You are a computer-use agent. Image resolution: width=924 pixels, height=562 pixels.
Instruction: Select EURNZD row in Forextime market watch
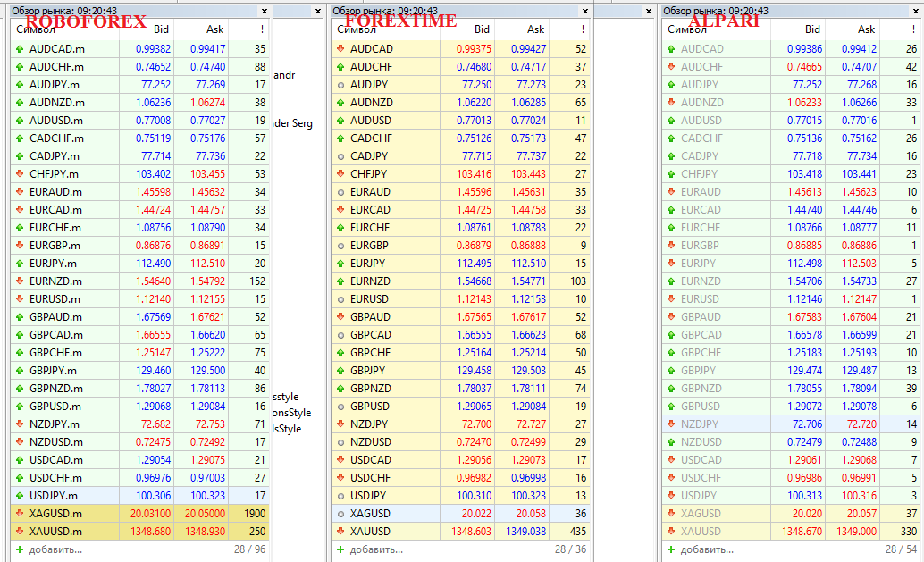[x=460, y=281]
